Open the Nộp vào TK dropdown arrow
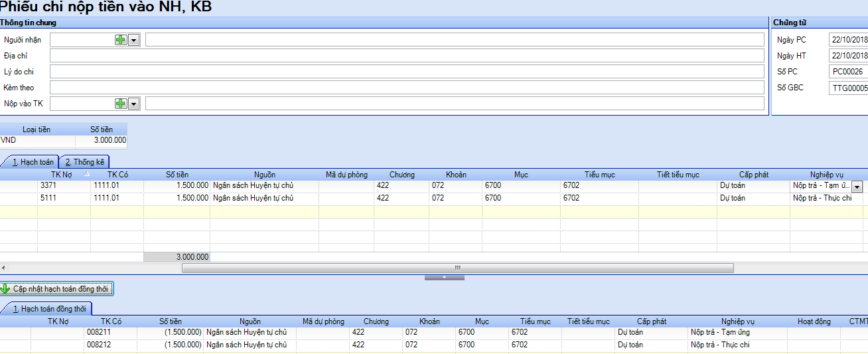 tap(133, 104)
